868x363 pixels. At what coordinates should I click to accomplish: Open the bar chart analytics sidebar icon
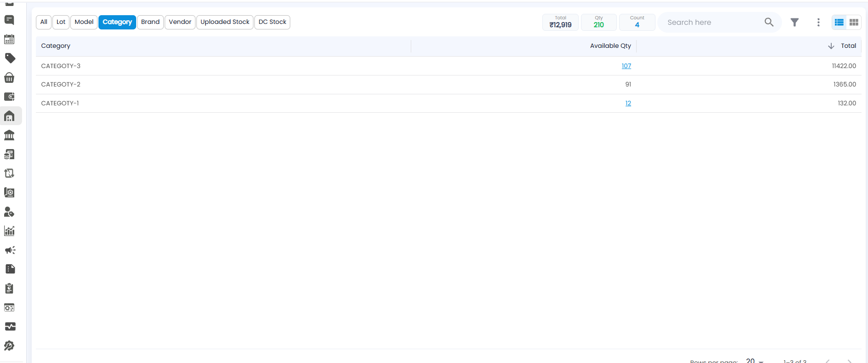[9, 230]
